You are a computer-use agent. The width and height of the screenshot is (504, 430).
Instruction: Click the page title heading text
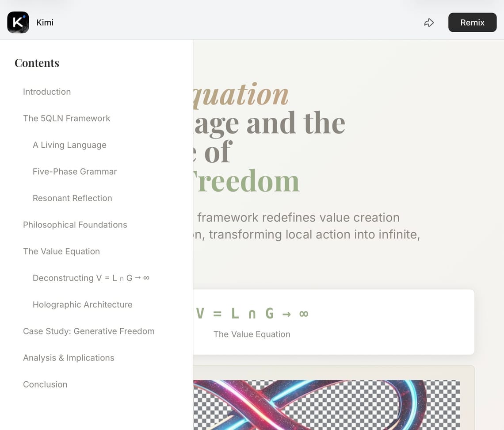[x=270, y=137]
